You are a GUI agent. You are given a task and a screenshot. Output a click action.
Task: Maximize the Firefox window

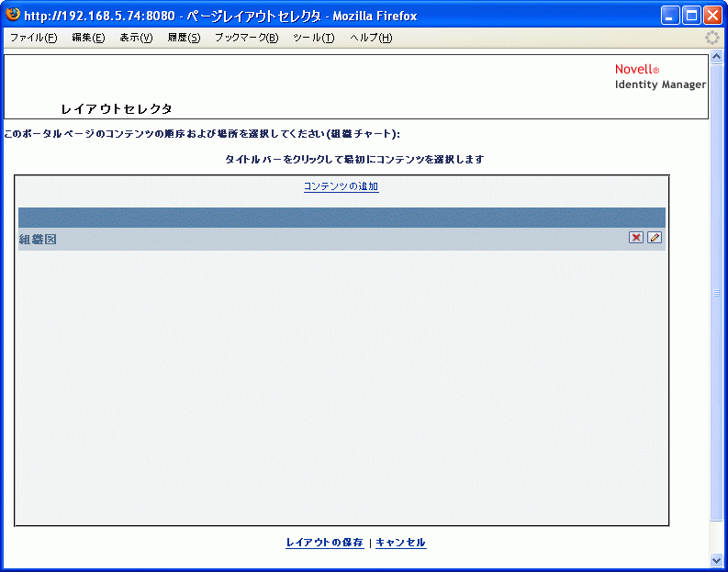[x=691, y=16]
